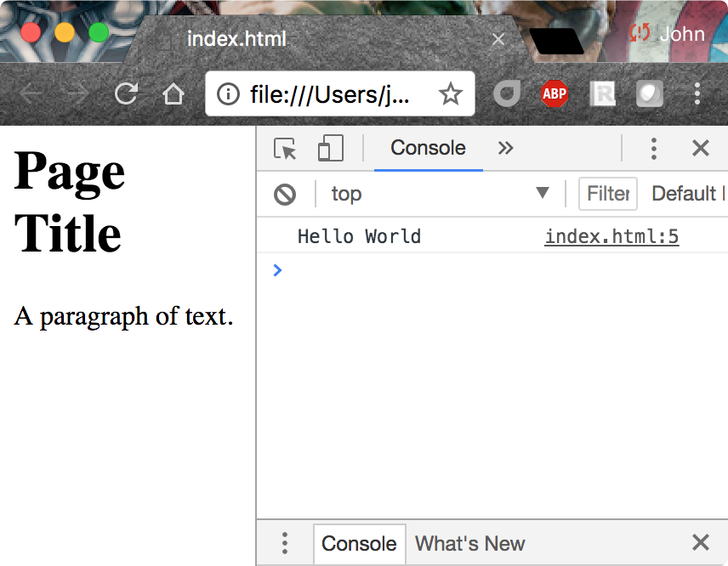Click the Filter input field
Viewport: 728px width, 566px height.
pyautogui.click(x=607, y=194)
